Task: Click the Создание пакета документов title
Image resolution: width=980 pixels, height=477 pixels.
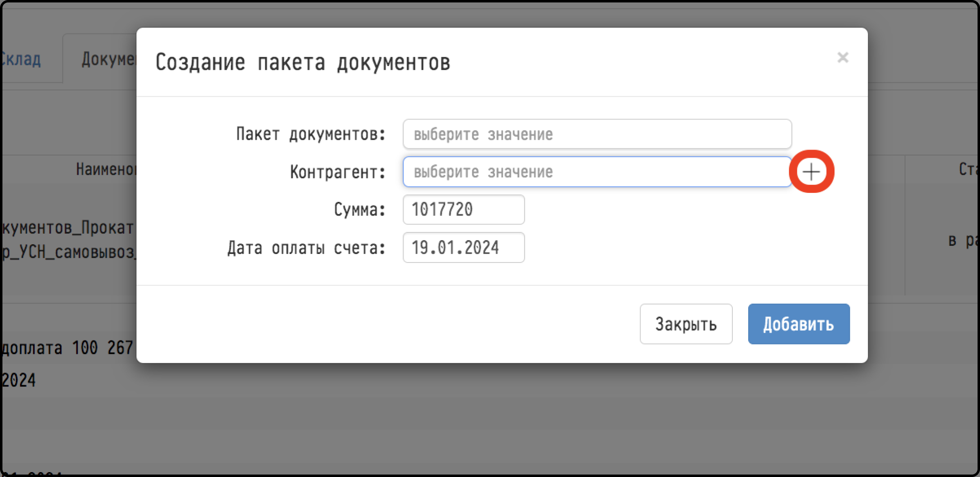Action: pos(303,62)
